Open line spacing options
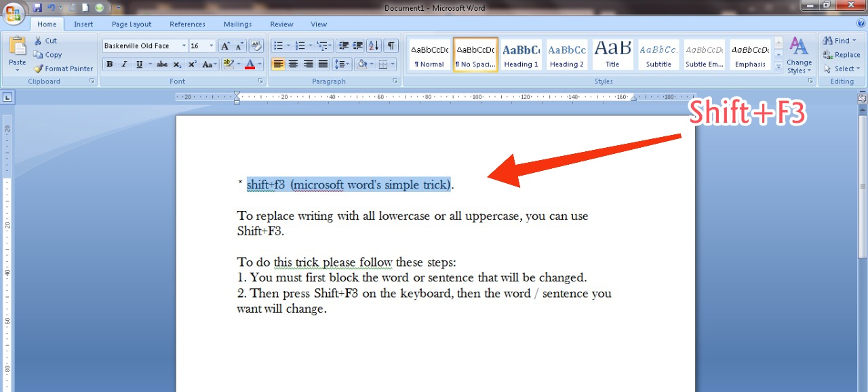Viewport: 868px width, 392px height. pyautogui.click(x=342, y=64)
